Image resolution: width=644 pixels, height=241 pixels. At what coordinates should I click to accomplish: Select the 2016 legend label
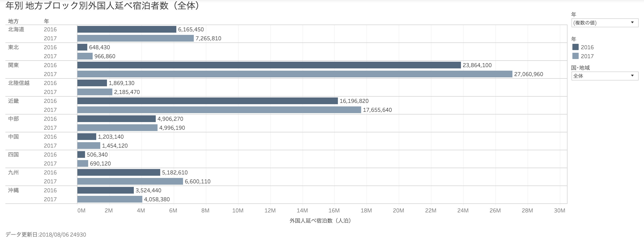[587, 47]
